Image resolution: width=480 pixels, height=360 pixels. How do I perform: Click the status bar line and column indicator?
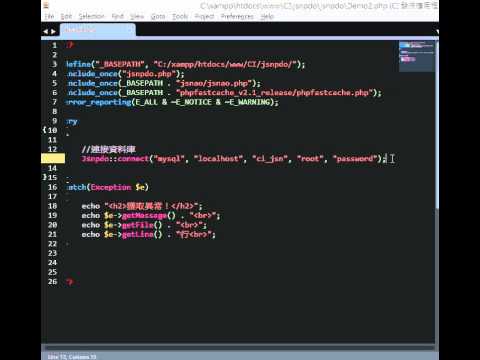pos(72,357)
